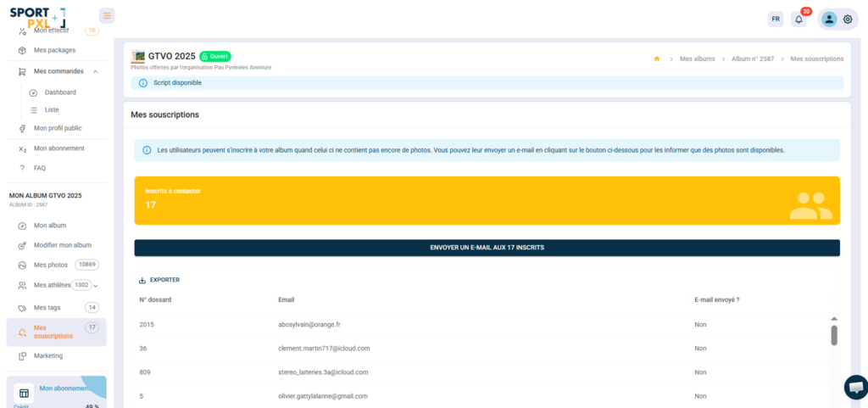Go to Mes tags menu item
Image resolution: width=868 pixels, height=408 pixels.
(47, 307)
